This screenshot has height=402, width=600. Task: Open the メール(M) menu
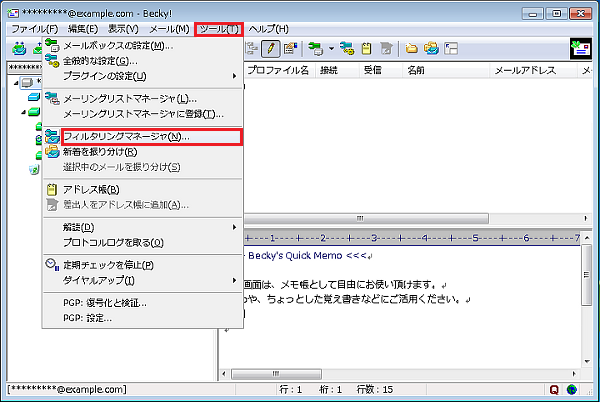pos(169,29)
